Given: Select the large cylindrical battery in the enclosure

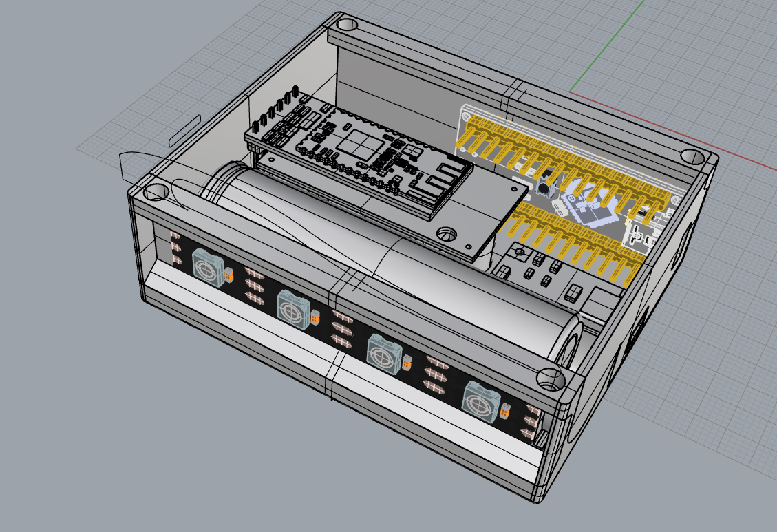Looking at the screenshot, I should (x=392, y=268).
